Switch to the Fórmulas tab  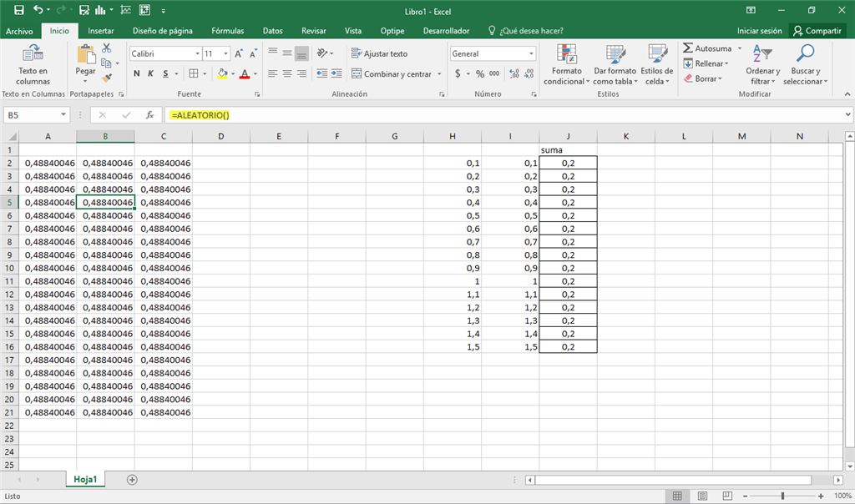click(x=228, y=31)
